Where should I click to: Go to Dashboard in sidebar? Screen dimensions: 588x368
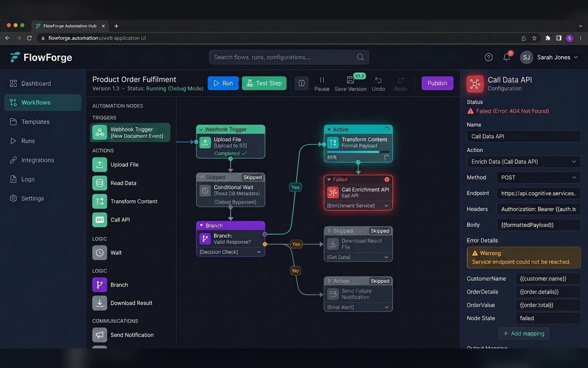(43, 83)
